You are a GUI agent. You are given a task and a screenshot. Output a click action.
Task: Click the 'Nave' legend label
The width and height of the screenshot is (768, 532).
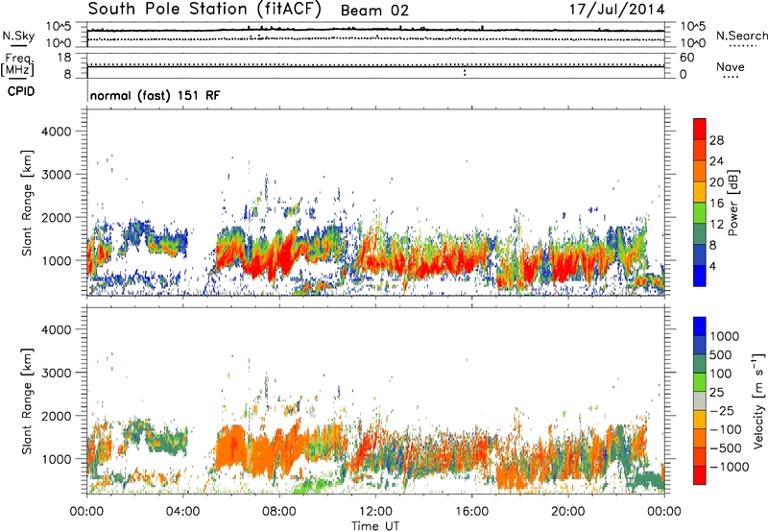click(x=730, y=66)
